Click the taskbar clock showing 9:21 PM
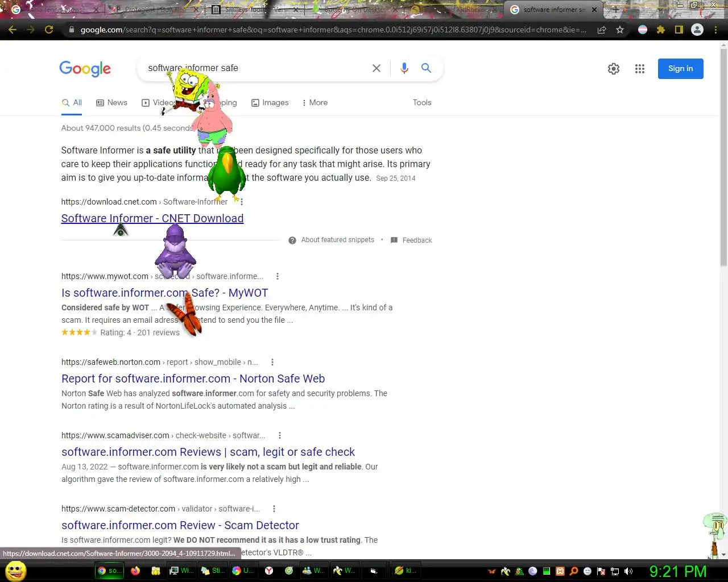Viewport: 728px width, 582px height. pyautogui.click(x=678, y=571)
